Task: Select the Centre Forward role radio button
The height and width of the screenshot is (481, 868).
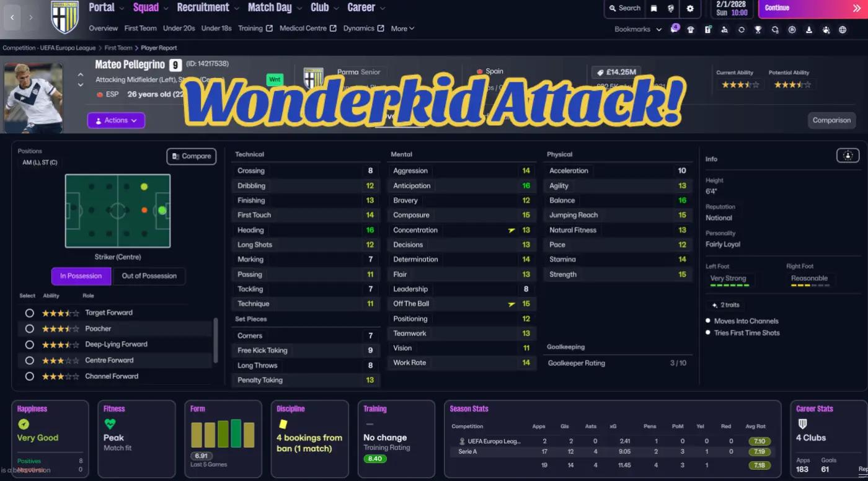Action: [x=29, y=360]
